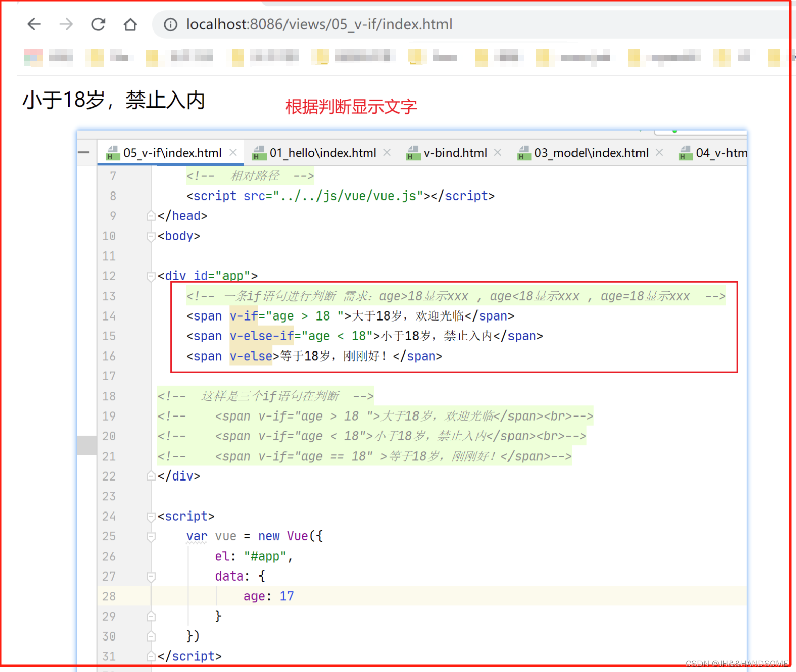Image resolution: width=796 pixels, height=672 pixels.
Task: Click the page text 小于18岁，禁止入内
Action: 114,100
